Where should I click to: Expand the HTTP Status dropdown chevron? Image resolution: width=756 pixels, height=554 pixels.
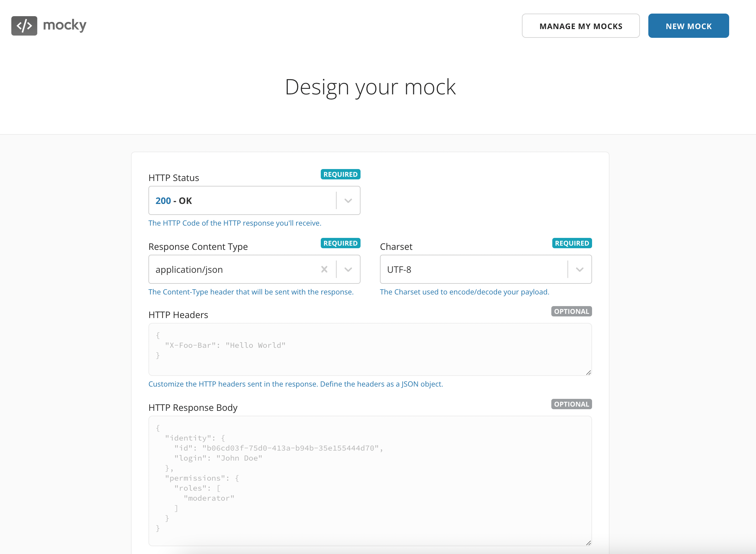point(348,200)
